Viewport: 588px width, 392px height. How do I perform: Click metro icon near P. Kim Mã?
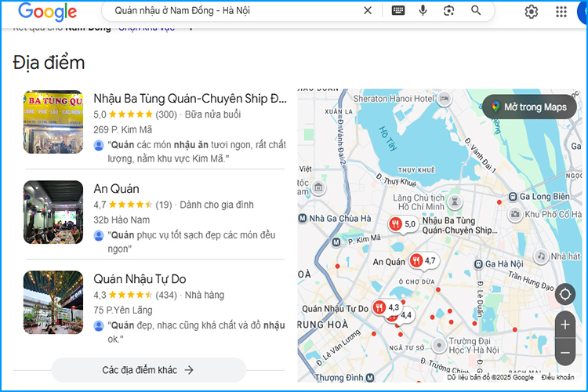337,242
